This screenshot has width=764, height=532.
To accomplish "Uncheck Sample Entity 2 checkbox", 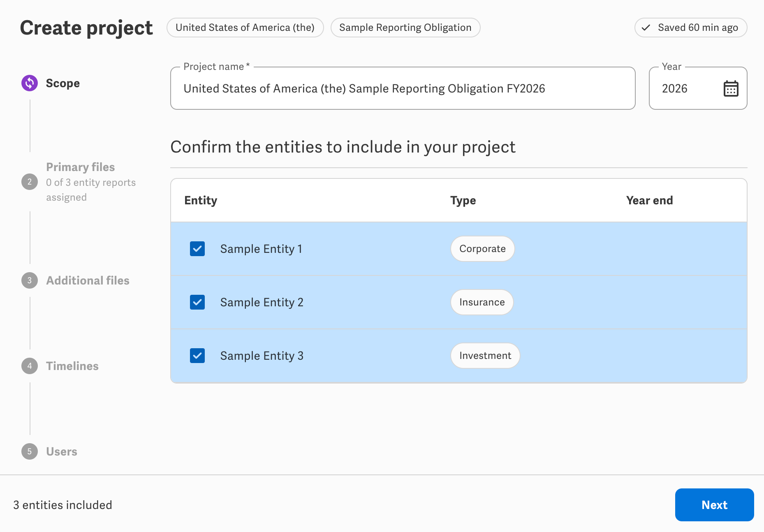I will (197, 302).
